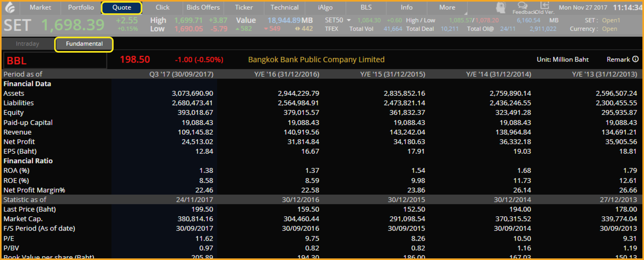The image size is (644, 260).
Task: Click the ROA (%) row label
Action: 16,170
